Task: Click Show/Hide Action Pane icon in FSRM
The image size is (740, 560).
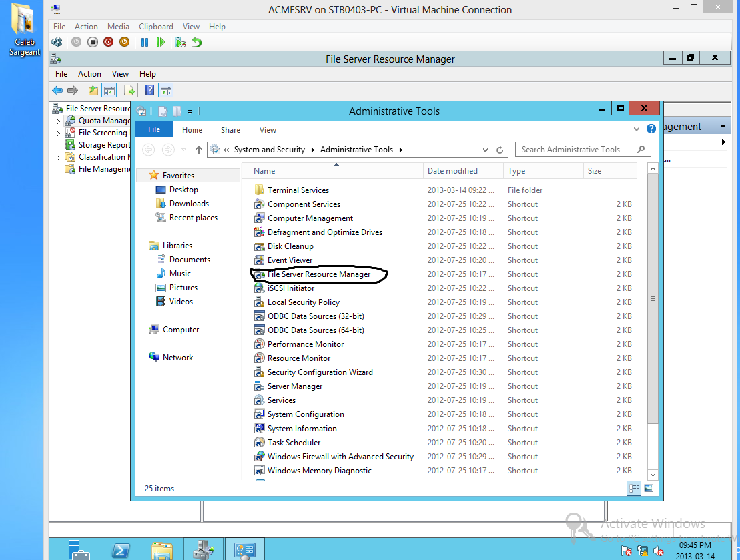Action: coord(165,90)
